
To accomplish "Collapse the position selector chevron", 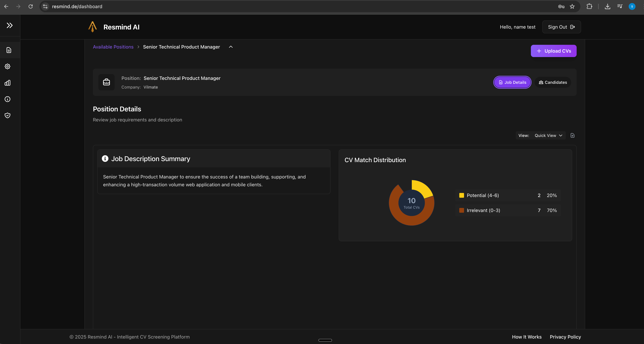I will (x=231, y=47).
